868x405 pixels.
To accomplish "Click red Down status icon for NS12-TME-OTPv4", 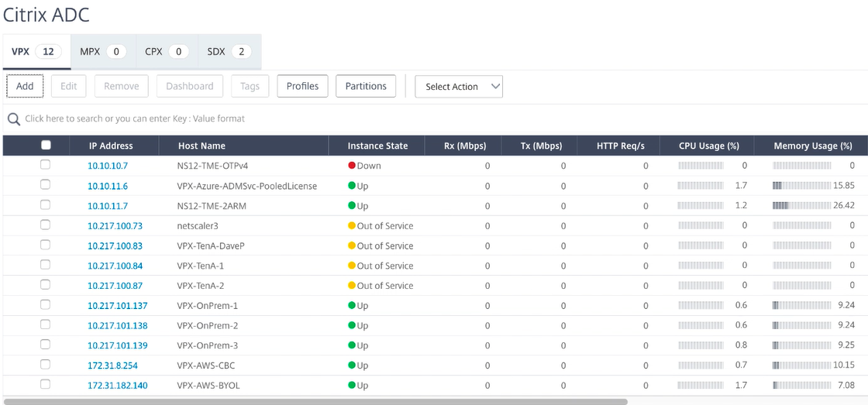I will coord(352,166).
